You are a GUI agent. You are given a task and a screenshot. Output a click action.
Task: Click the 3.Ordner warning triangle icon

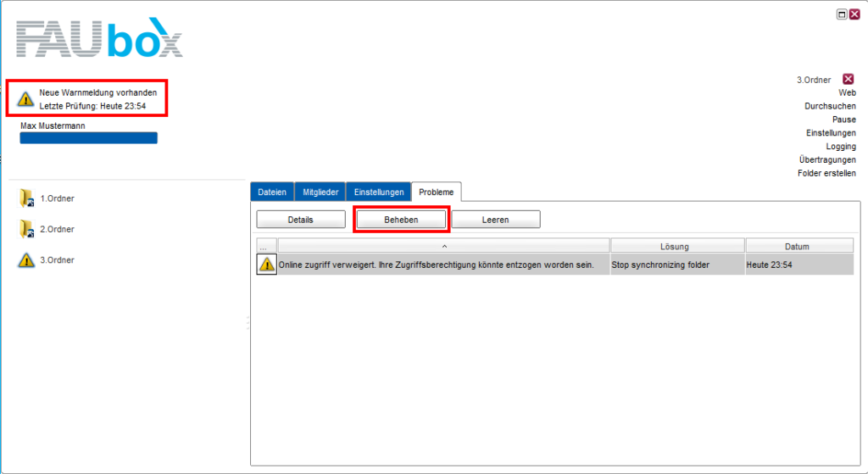tap(26, 260)
